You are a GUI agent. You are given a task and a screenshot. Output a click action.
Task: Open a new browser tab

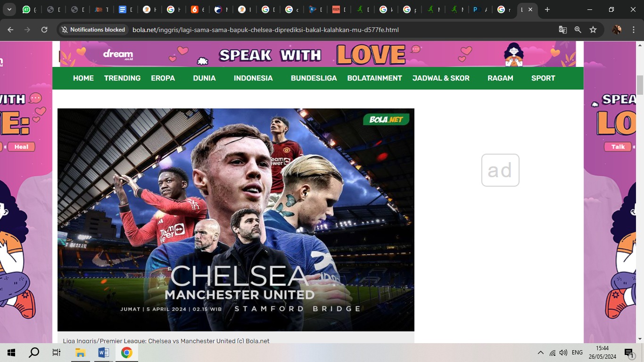click(547, 9)
